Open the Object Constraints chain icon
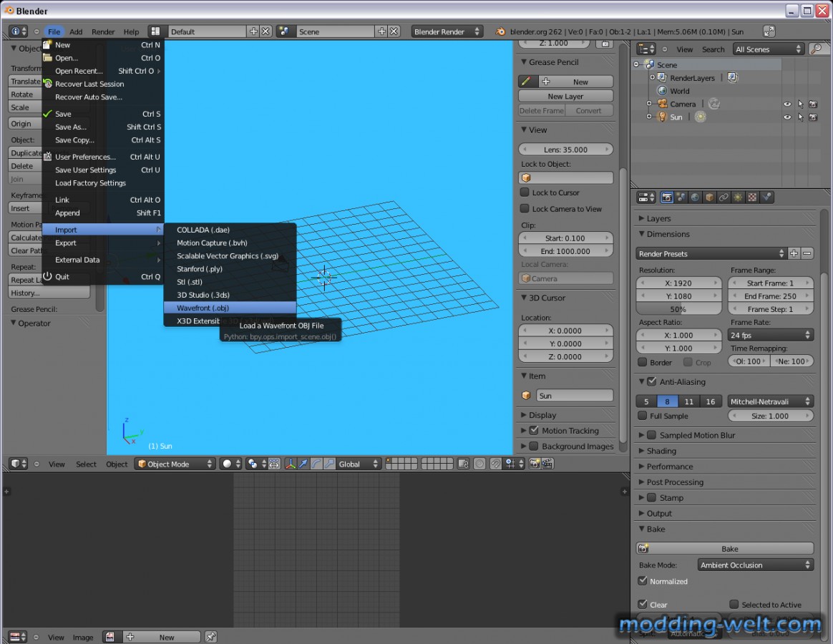This screenshot has height=644, width=833. (724, 197)
